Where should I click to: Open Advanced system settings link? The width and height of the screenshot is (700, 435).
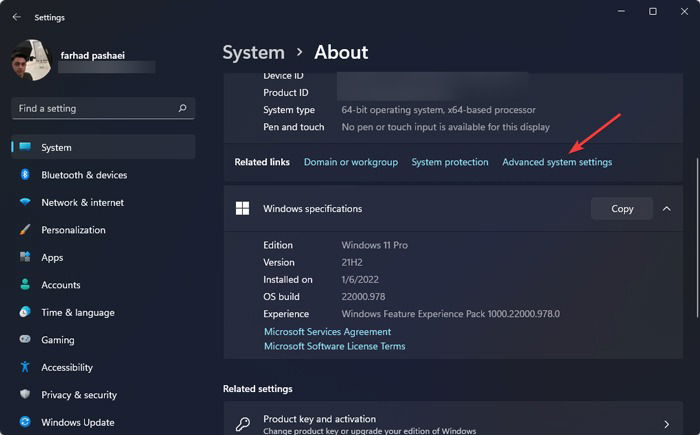tap(557, 162)
